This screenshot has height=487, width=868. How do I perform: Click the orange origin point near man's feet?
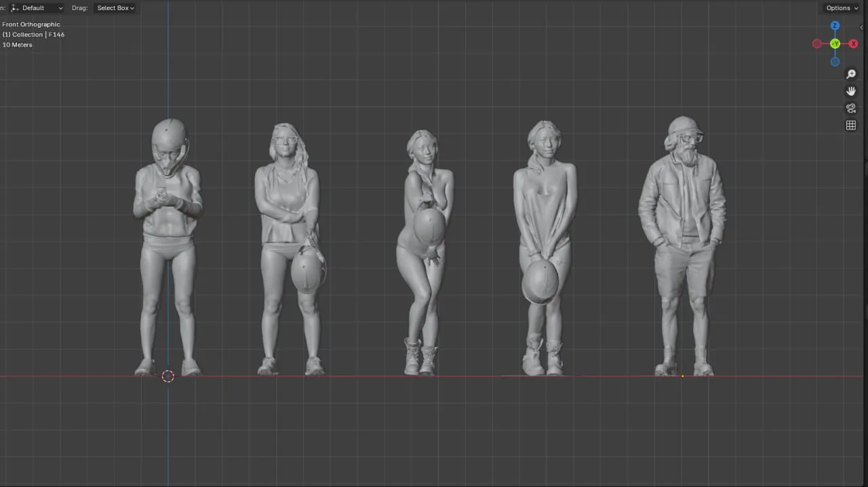682,376
